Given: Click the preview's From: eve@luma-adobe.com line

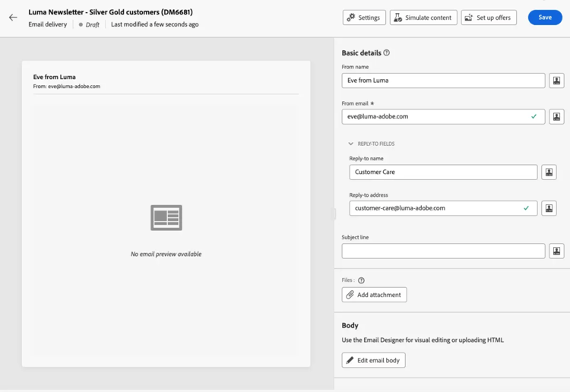Looking at the screenshot, I should tap(67, 87).
